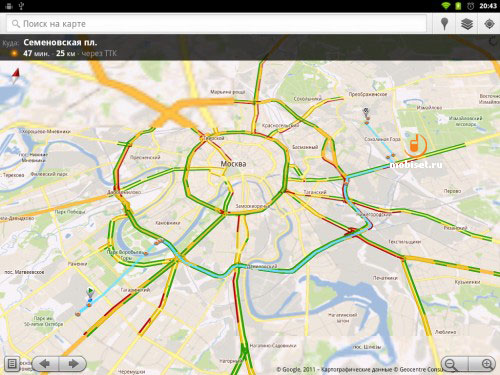The width and height of the screenshot is (500, 375).
Task: Open destination header 'Семеновская пл.'
Action: (x=60, y=43)
